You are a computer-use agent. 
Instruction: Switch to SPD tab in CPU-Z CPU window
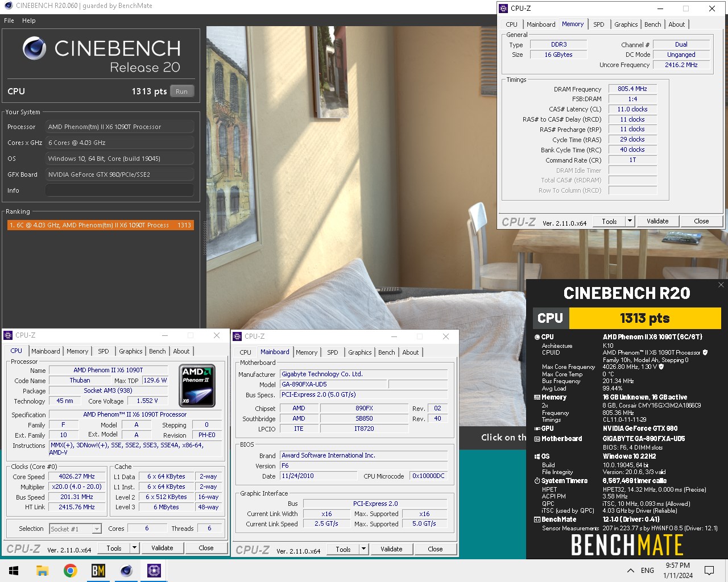[x=103, y=351]
